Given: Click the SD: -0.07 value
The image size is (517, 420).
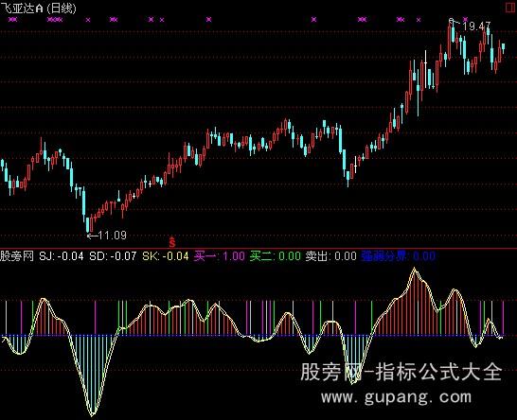Looking at the screenshot, I should tap(113, 256).
